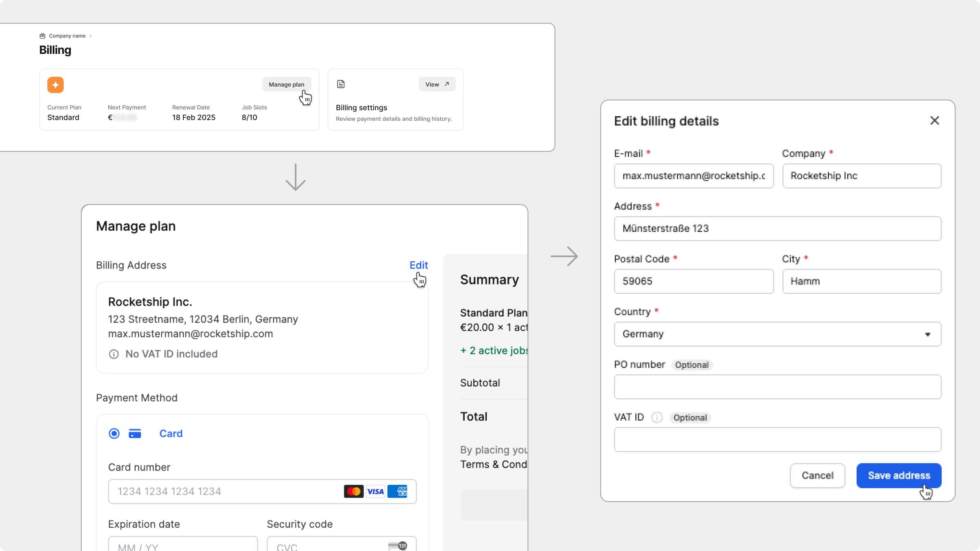Click the breadcrumb chevron after Company name
The image size is (980, 551).
(91, 36)
